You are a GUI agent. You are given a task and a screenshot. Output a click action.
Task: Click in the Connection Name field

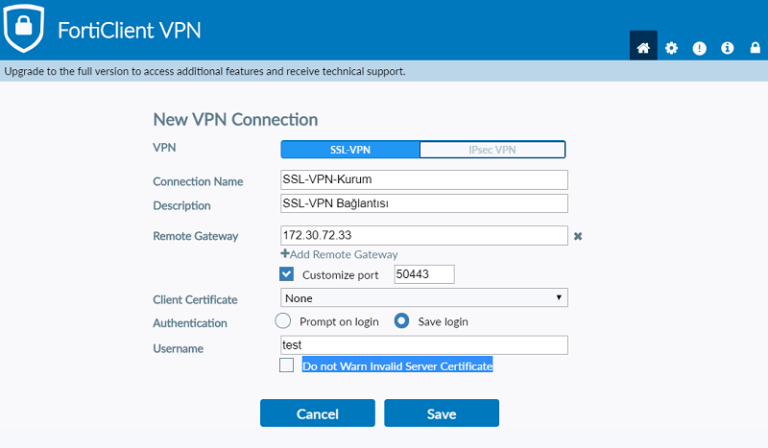[424, 180]
